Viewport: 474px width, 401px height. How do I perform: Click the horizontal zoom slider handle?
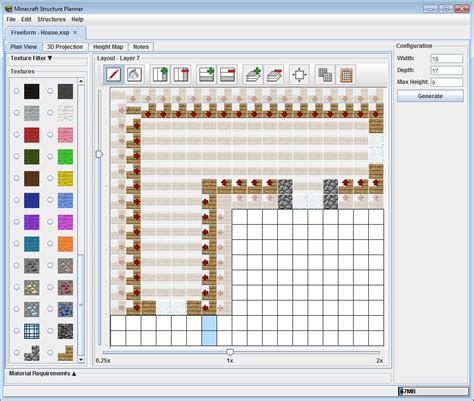pos(230,352)
